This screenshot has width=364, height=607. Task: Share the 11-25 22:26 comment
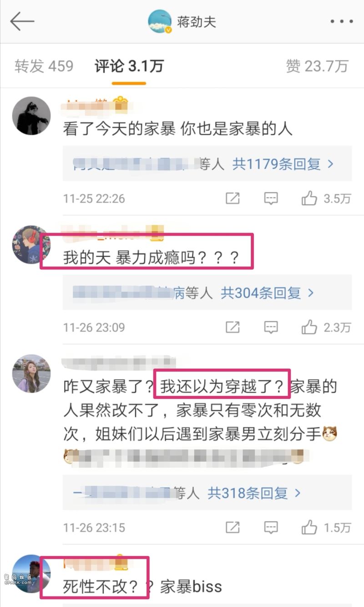click(x=233, y=198)
